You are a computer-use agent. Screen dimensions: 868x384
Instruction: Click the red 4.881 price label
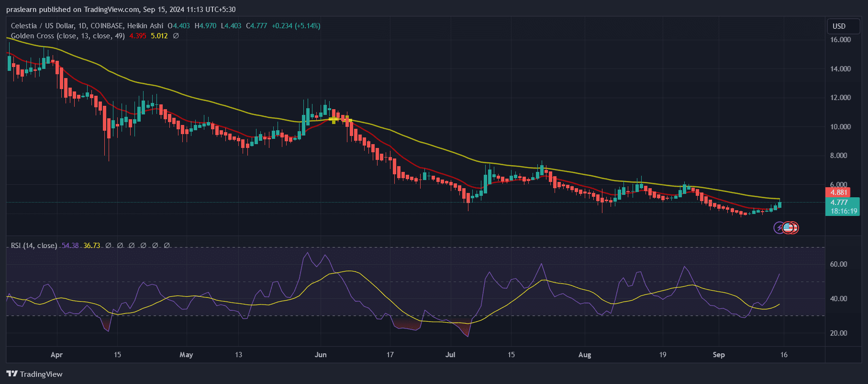pos(838,192)
